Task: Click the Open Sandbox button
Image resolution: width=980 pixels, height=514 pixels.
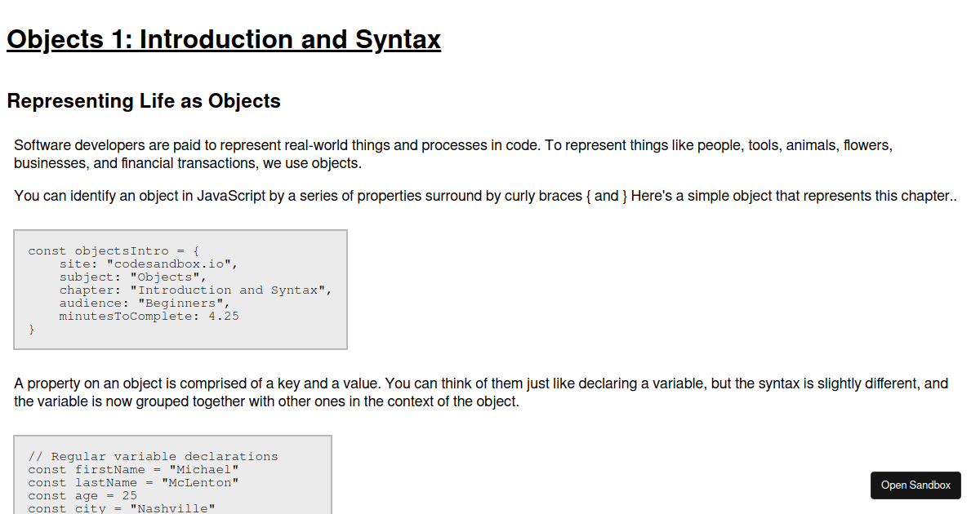Action: (x=915, y=485)
